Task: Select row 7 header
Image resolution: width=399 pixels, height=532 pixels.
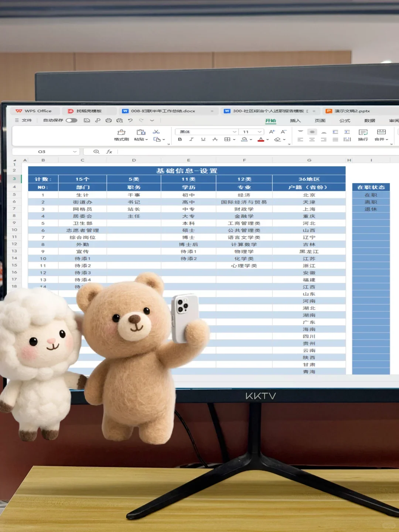Action: click(x=14, y=209)
